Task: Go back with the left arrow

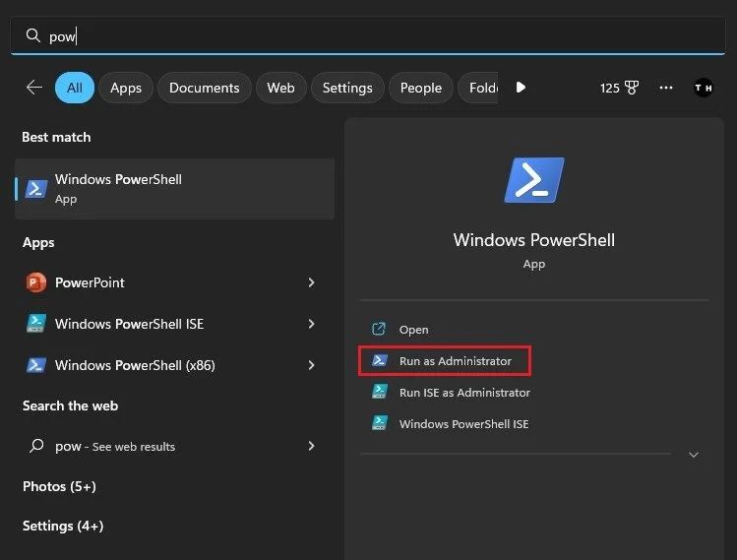Action: click(34, 87)
